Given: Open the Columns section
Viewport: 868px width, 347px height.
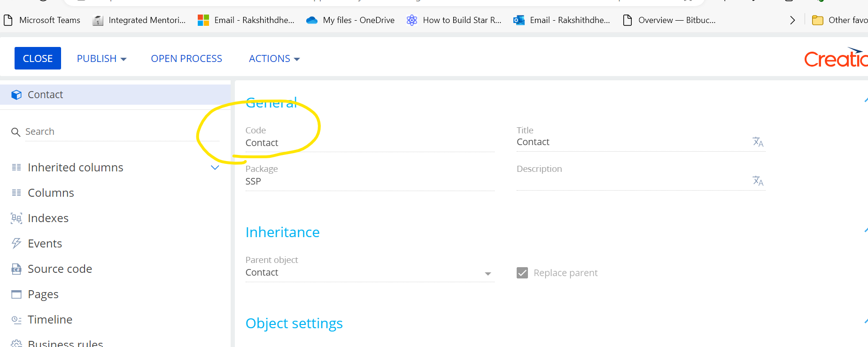Looking at the screenshot, I should [51, 193].
